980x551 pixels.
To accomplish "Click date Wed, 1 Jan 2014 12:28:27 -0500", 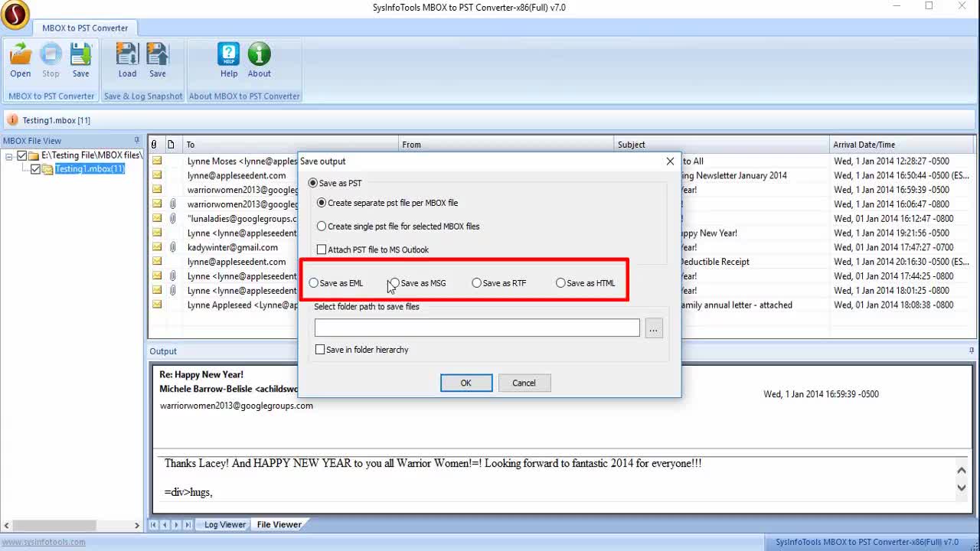I will [891, 161].
